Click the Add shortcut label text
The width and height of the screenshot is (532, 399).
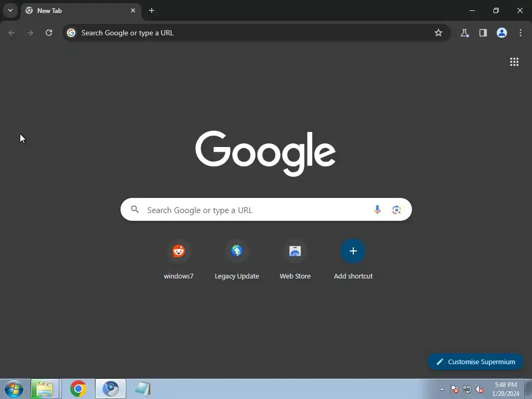pyautogui.click(x=353, y=276)
